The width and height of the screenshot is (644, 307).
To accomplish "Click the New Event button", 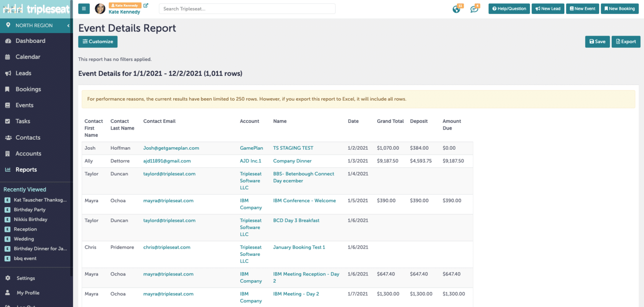I will [582, 9].
